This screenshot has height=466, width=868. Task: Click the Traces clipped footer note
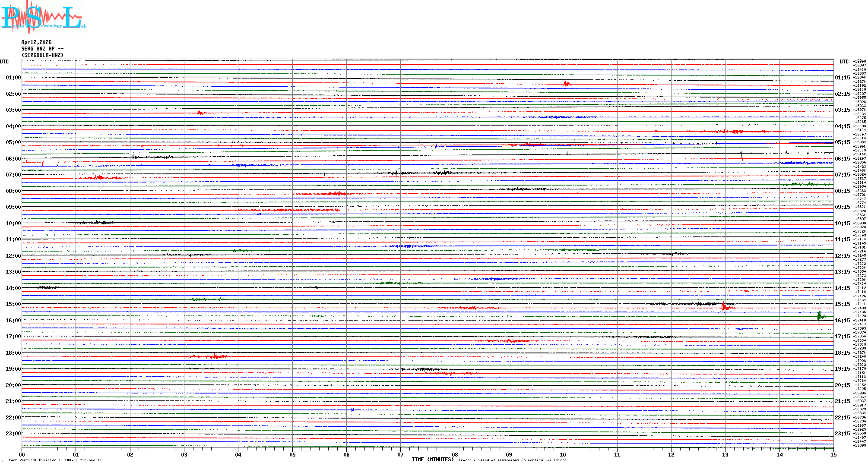coord(512,460)
